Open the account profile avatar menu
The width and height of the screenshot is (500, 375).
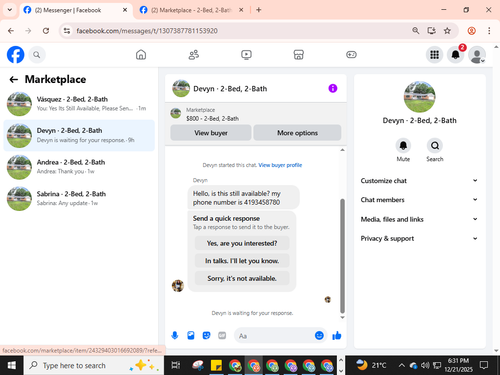tap(477, 55)
